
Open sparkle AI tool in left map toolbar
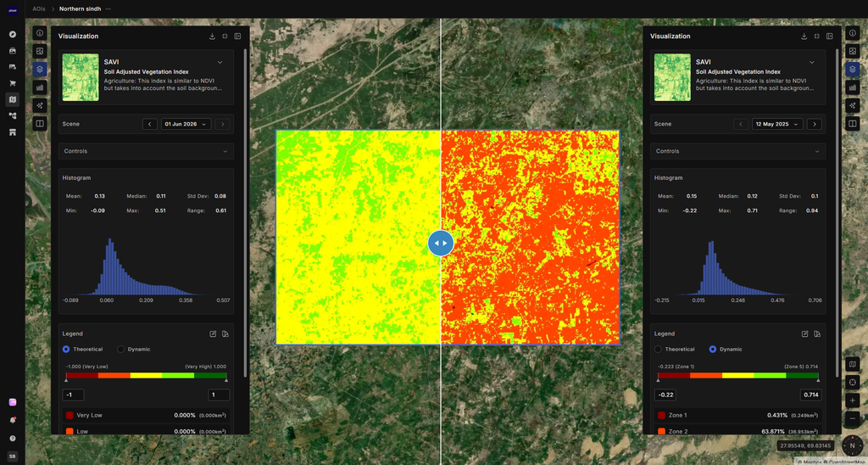click(40, 105)
